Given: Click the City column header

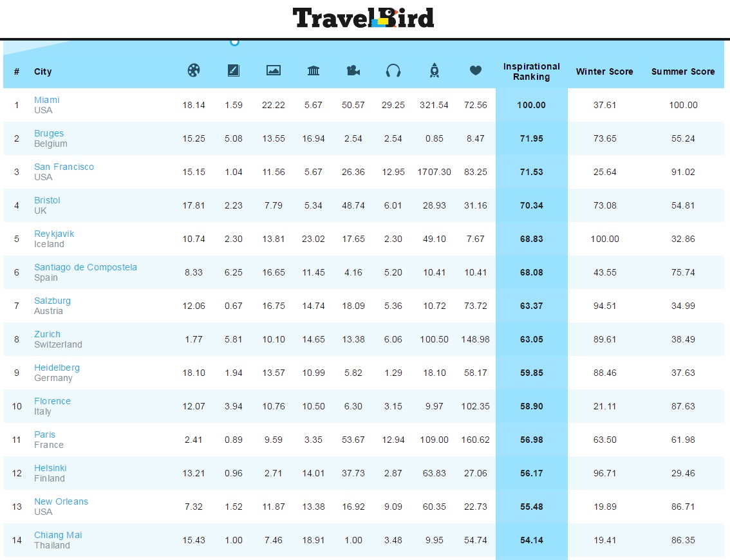Looking at the screenshot, I should coord(43,71).
